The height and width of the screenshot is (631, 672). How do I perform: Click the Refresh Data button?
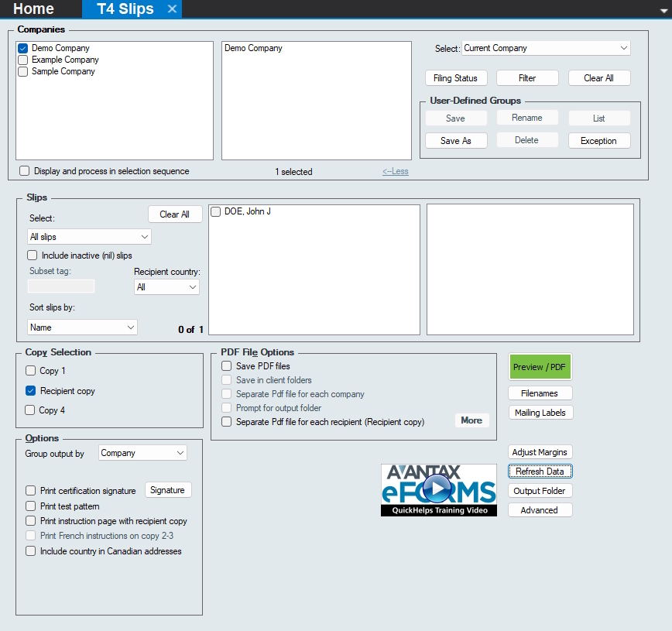tap(540, 472)
